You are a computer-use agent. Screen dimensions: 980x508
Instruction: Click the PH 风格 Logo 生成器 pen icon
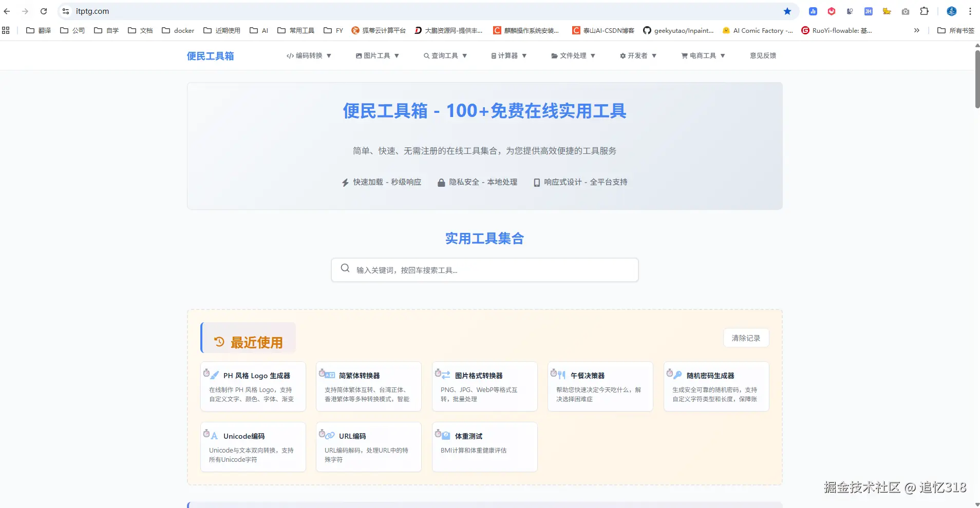215,375
